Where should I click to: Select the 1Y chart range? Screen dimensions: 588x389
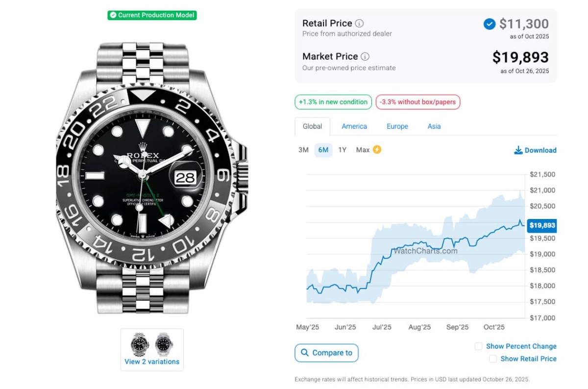[342, 150]
